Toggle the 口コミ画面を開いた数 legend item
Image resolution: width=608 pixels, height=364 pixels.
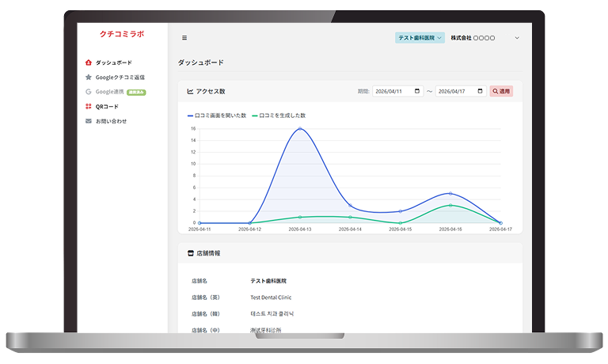click(x=217, y=116)
